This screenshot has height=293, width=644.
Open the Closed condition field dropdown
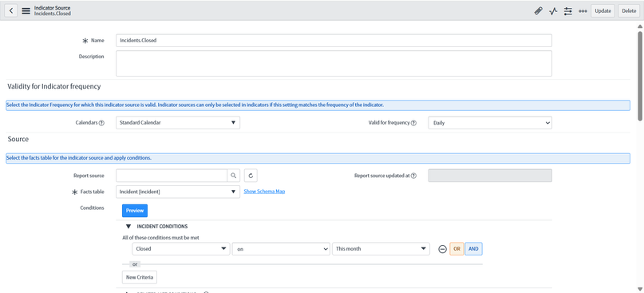point(181,249)
